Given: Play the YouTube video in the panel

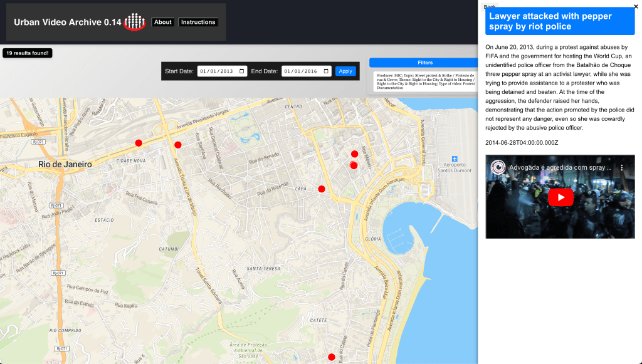Looking at the screenshot, I should 560,197.
